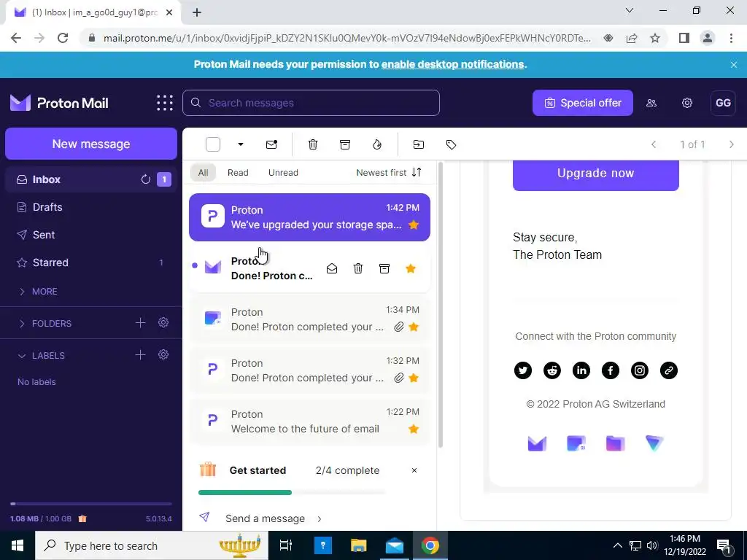Click the mark as unread toolbar icon

[x=271, y=144]
